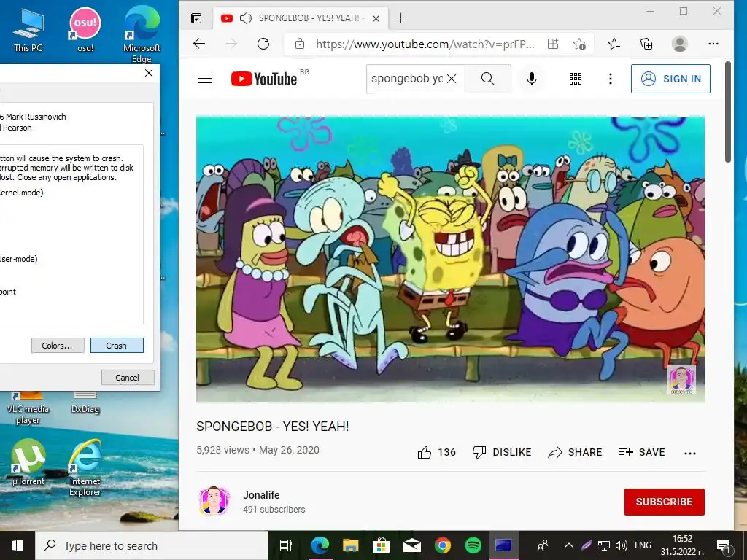Open Task View on taskbar
747x560 pixels.
pyautogui.click(x=286, y=545)
